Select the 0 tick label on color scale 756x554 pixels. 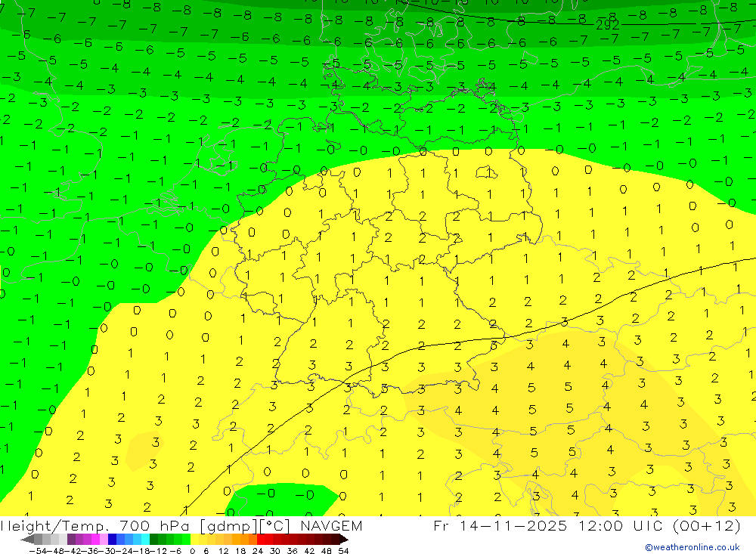[x=192, y=551]
